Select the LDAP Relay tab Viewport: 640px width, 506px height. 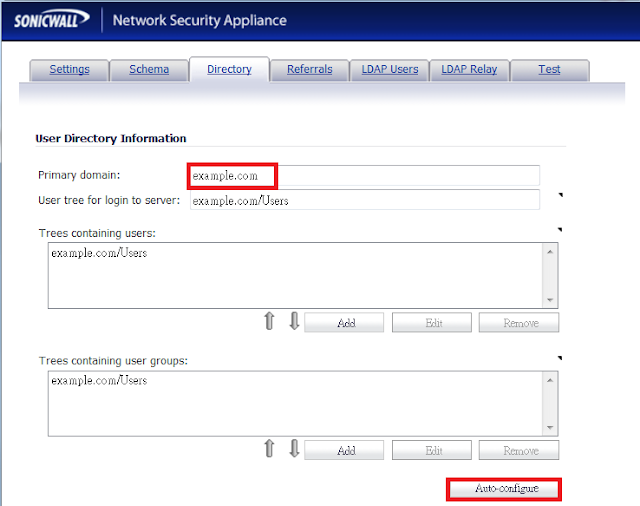[x=469, y=70]
